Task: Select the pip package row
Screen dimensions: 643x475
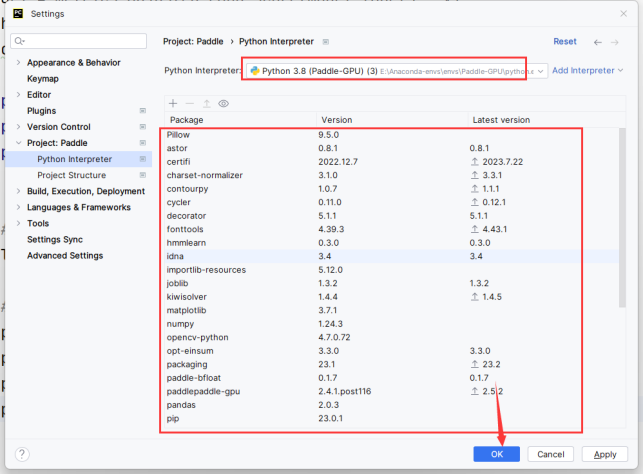Action: [392, 418]
